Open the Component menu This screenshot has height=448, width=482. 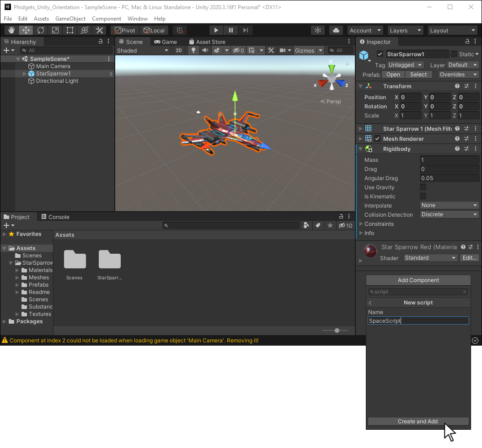[107, 18]
